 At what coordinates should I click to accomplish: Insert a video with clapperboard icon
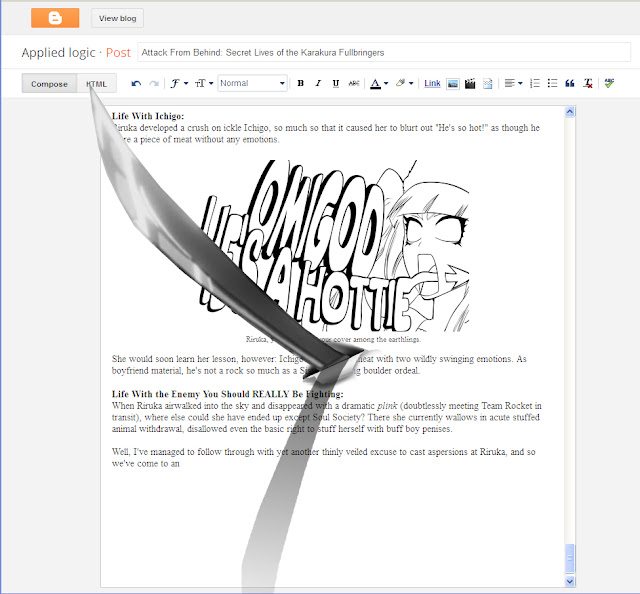coord(470,84)
